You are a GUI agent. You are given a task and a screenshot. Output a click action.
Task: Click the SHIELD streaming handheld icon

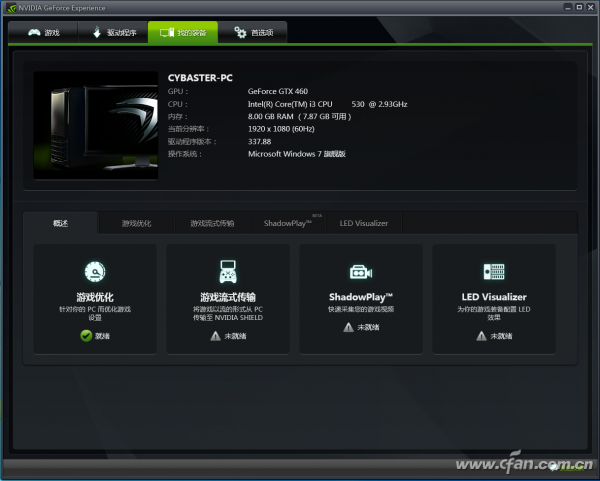click(x=228, y=272)
